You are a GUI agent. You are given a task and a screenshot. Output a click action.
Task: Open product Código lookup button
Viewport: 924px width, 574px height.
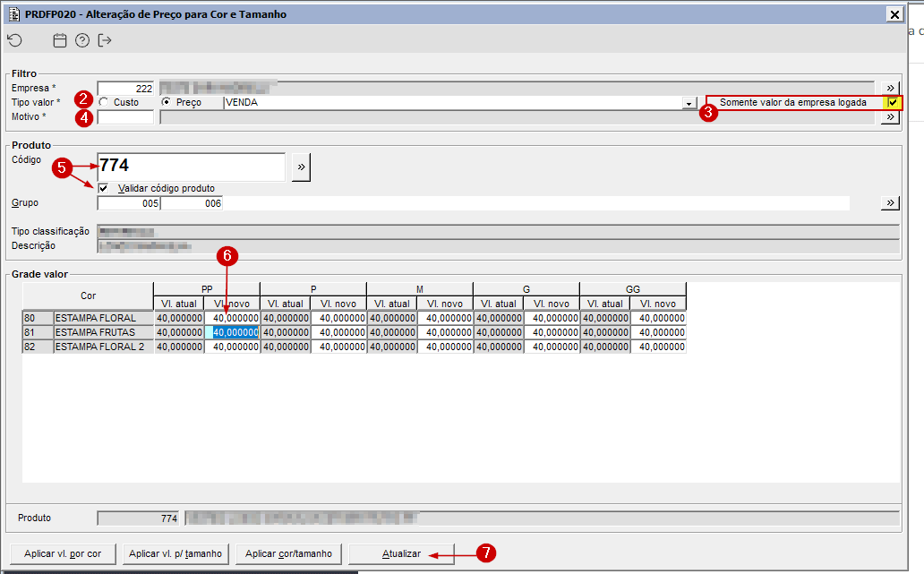click(301, 167)
